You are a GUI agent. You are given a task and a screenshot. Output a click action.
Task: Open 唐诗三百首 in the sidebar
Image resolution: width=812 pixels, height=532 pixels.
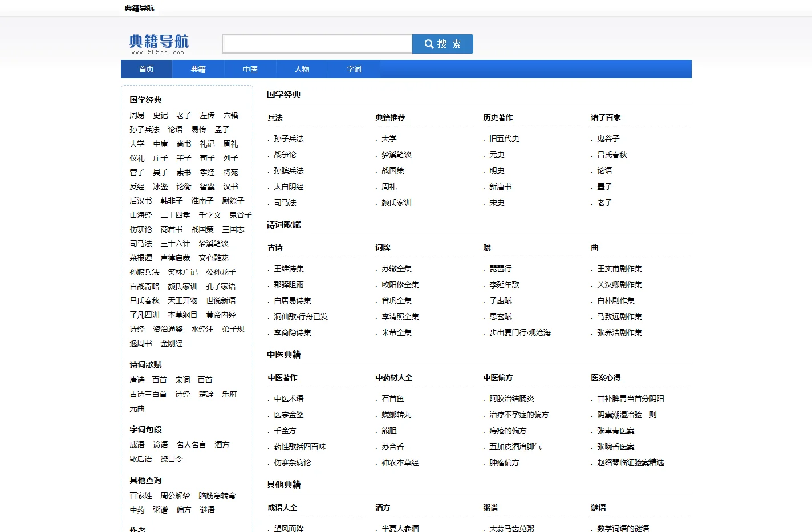(x=148, y=380)
